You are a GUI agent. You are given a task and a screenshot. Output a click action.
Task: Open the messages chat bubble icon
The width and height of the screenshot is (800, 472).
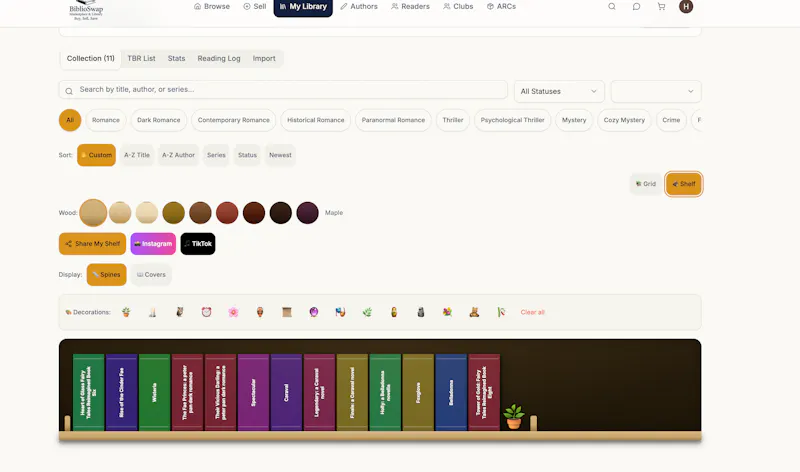click(636, 7)
